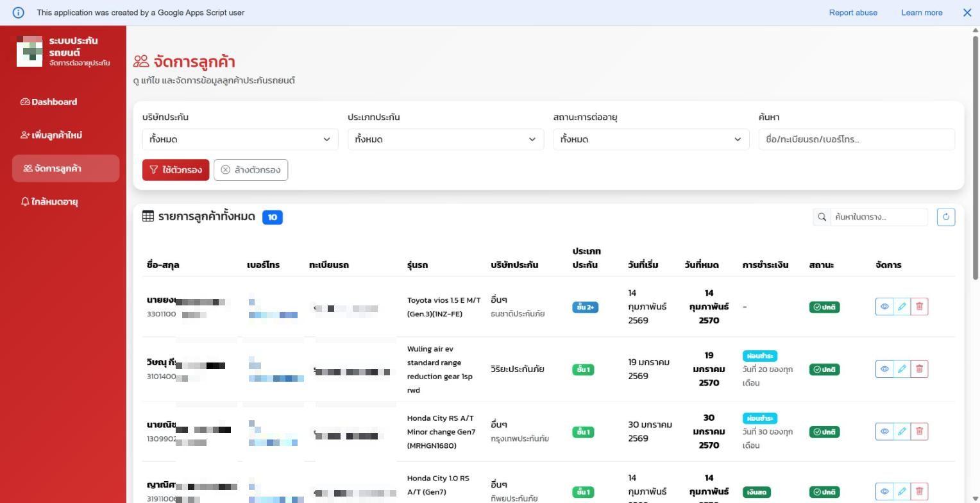View details for Honda City 1.0 RS row
The height and width of the screenshot is (503, 980).
coord(884,491)
